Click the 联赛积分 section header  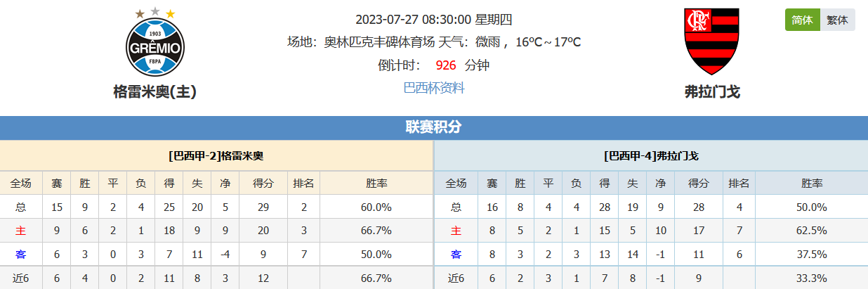pos(434,127)
